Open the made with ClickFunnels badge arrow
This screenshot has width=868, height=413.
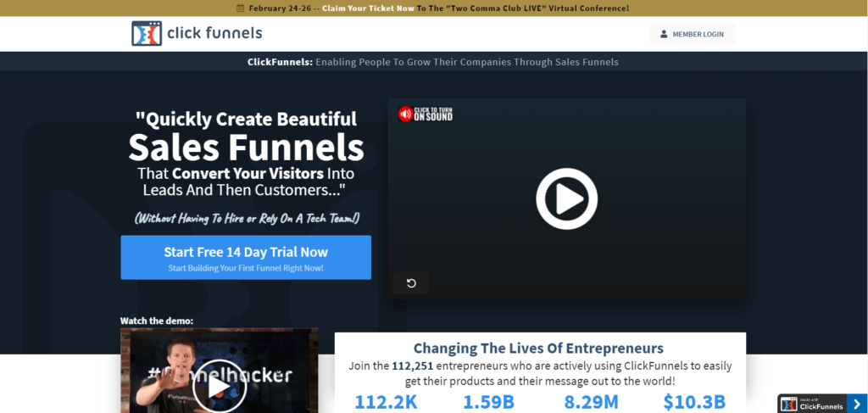[x=856, y=404]
